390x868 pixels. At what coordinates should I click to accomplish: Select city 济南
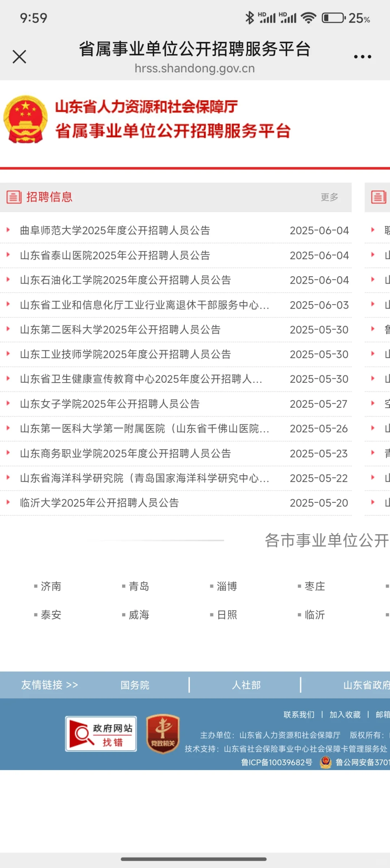pos(51,586)
